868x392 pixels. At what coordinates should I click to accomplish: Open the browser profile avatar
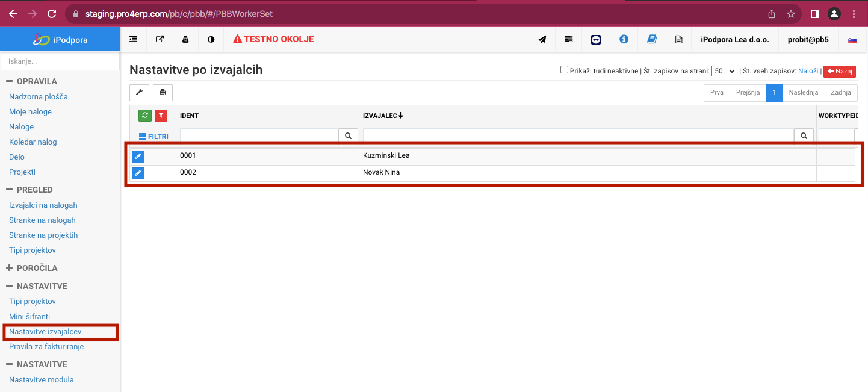click(x=834, y=13)
